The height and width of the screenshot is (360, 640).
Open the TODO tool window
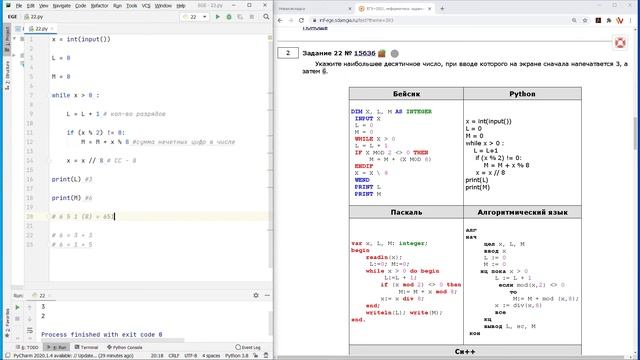pyautogui.click(x=28, y=347)
